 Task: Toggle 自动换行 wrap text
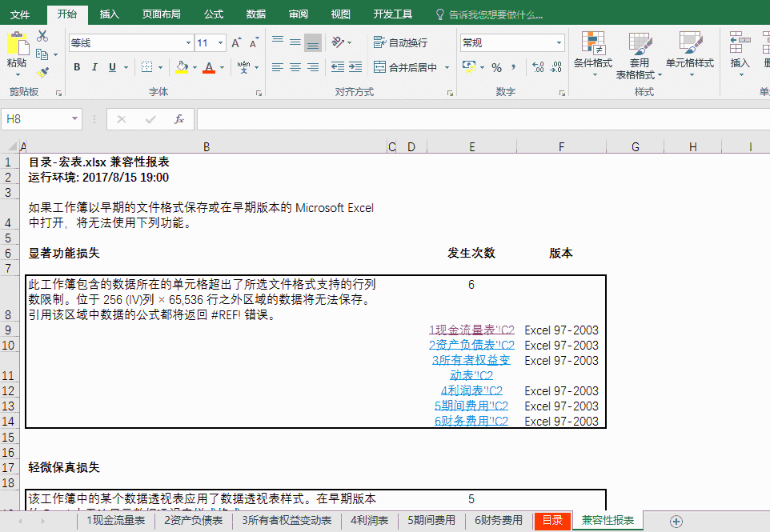[400, 42]
